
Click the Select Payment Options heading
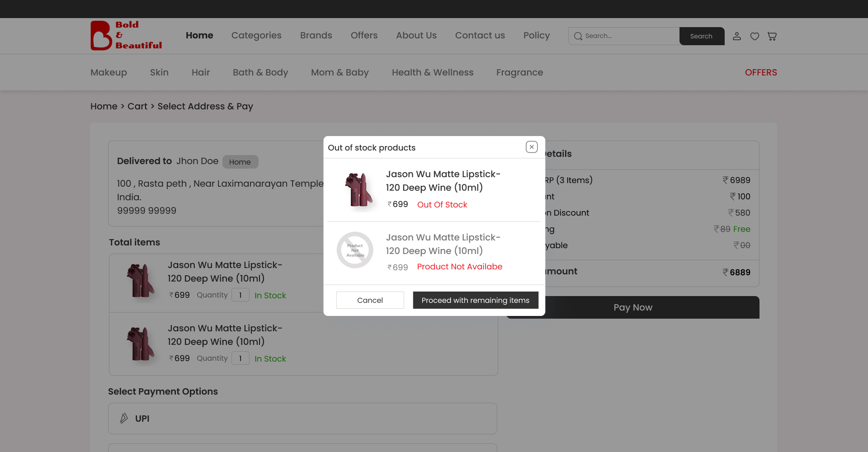click(163, 391)
